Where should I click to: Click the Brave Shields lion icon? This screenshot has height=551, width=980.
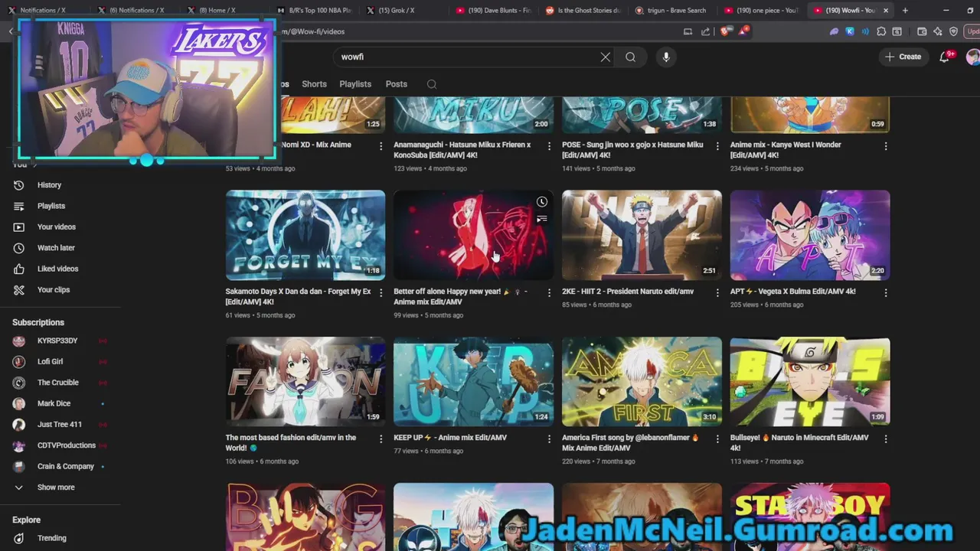tap(725, 31)
